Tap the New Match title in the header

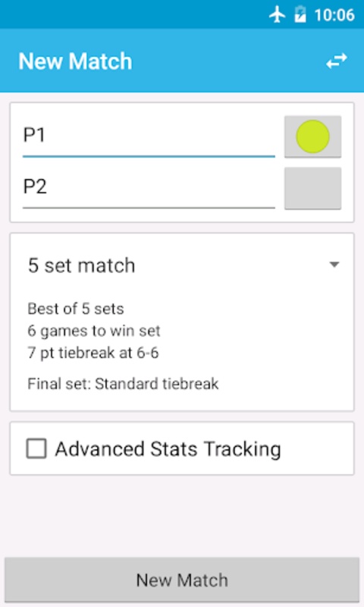pyautogui.click(x=75, y=61)
